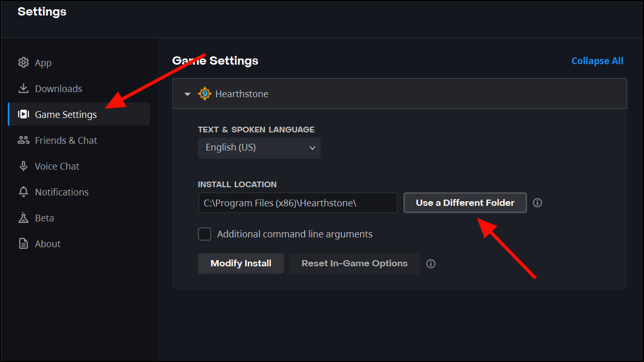Enable additional command line arguments
The width and height of the screenshot is (644, 362).
pyautogui.click(x=204, y=234)
